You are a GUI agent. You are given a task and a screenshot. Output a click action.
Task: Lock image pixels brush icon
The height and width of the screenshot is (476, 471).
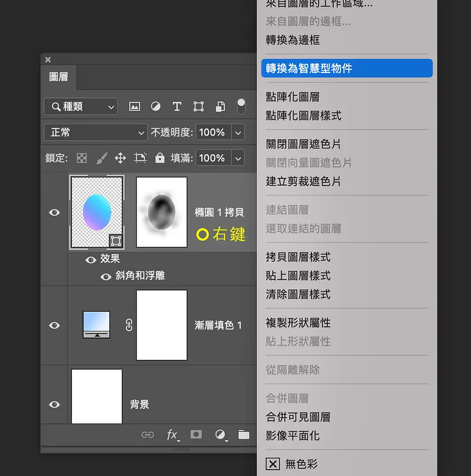[102, 158]
